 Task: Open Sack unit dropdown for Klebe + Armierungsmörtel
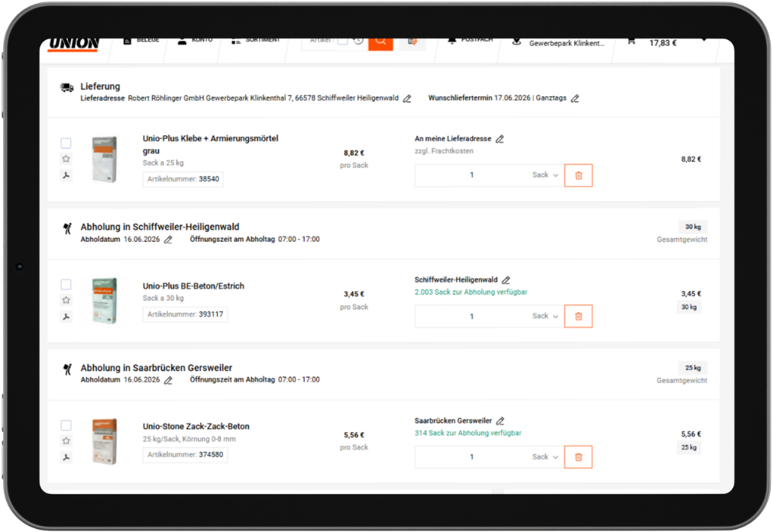545,175
